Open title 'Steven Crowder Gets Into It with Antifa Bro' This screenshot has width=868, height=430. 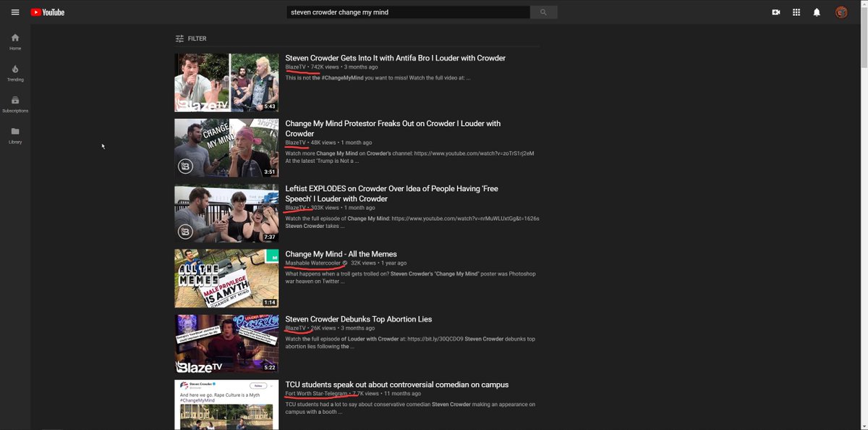click(395, 58)
